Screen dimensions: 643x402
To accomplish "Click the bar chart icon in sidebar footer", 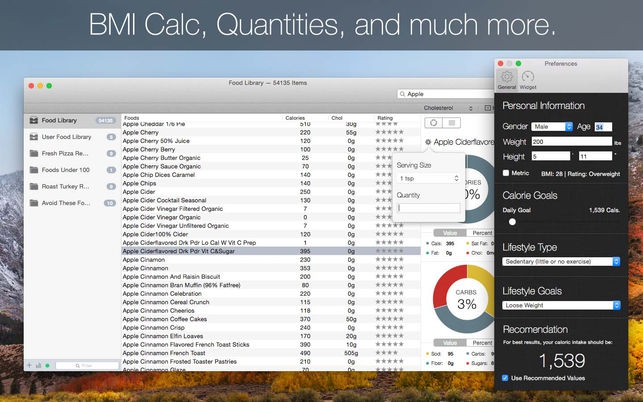I will pos(39,365).
